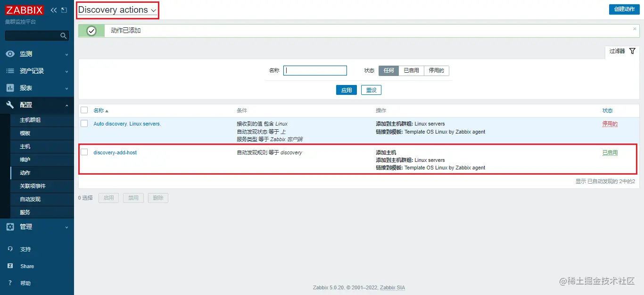Open the 帮助 link in sidebar

25,283
